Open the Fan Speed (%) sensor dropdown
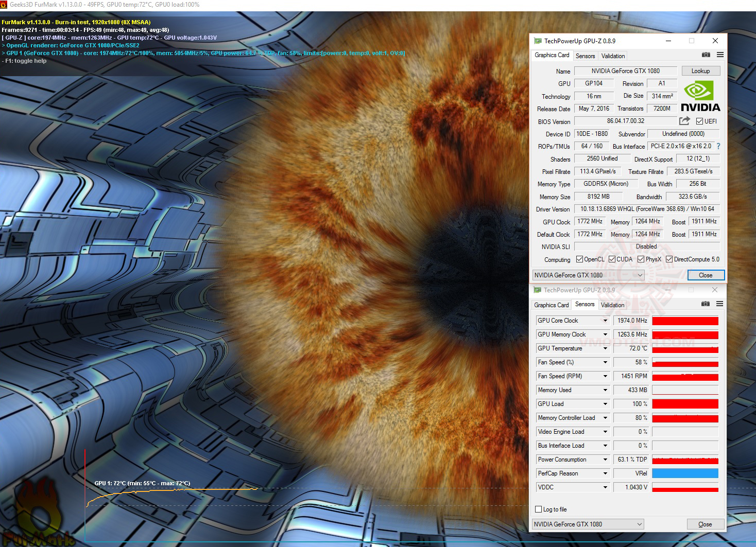The width and height of the screenshot is (756, 547). tap(605, 362)
